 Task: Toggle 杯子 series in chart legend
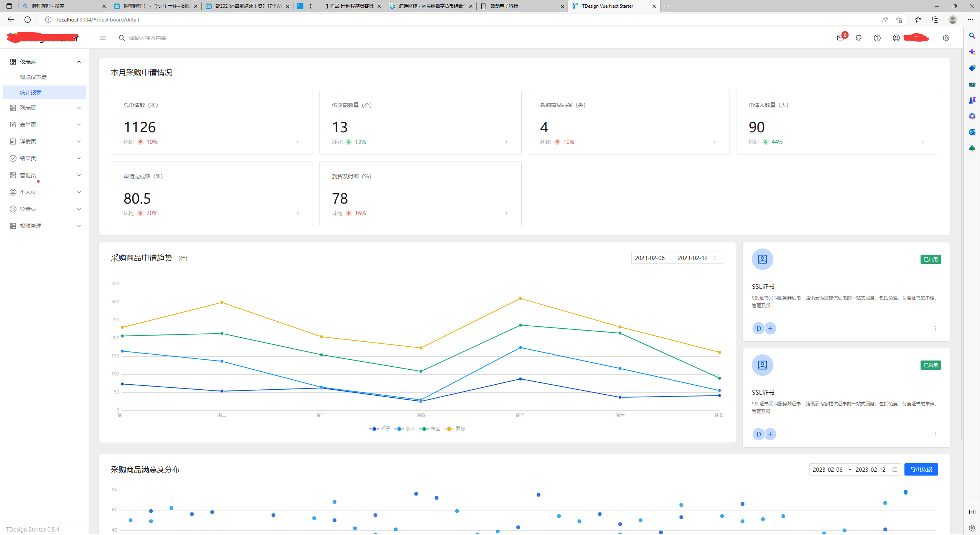click(380, 429)
